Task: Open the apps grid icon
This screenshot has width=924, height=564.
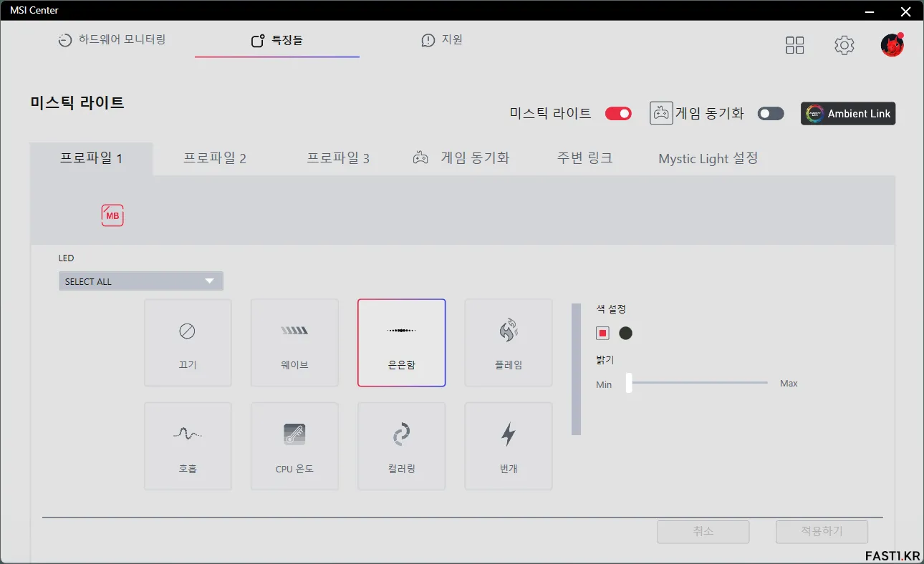Action: click(795, 45)
